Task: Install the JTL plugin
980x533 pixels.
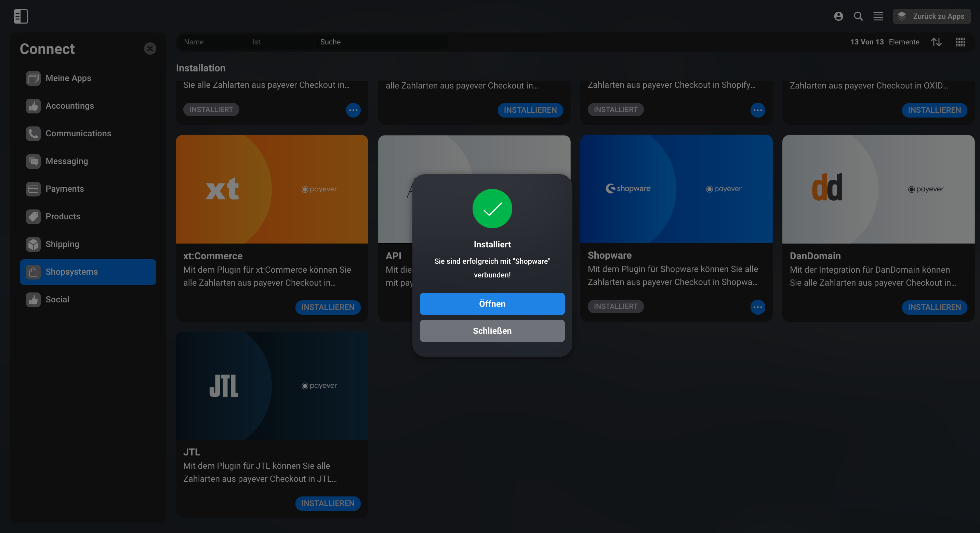Action: 328,503
